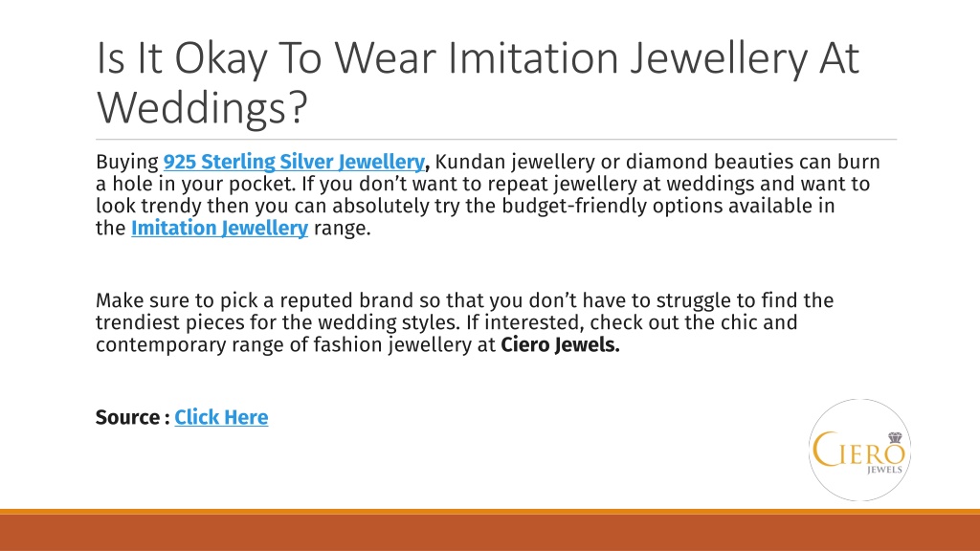Screen dimensions: 980x551
Task: Open the 925 Sterling Silver Jewellery link
Action: coord(294,162)
